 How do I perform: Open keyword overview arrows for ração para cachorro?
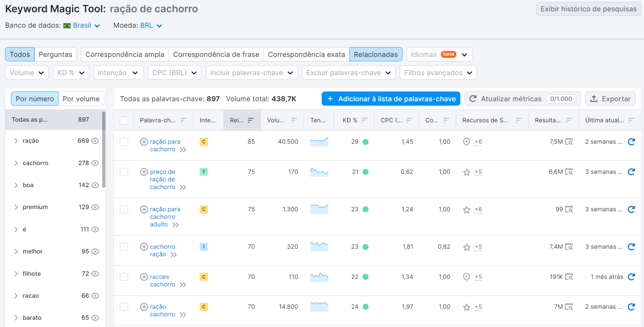click(x=183, y=149)
